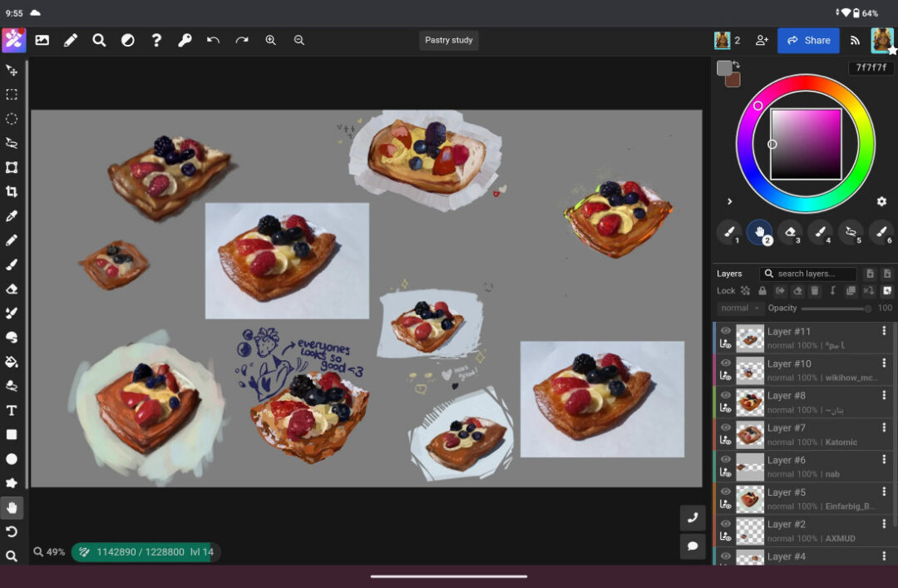Expand the color panel chevron arrow

(730, 201)
